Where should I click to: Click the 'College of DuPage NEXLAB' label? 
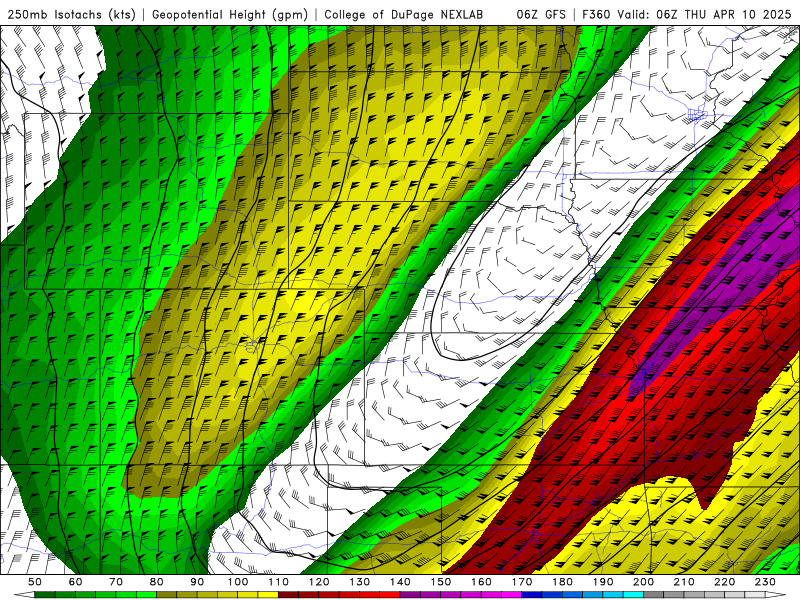pos(404,14)
